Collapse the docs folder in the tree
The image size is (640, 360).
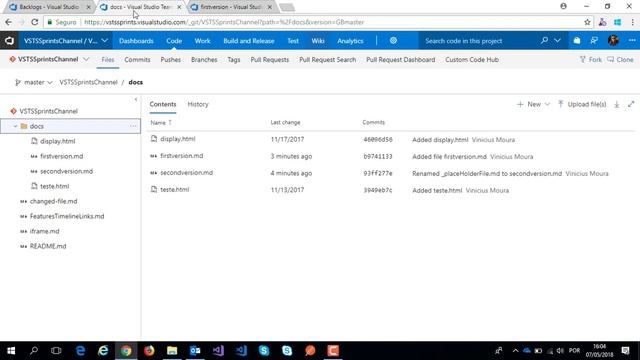click(16, 126)
